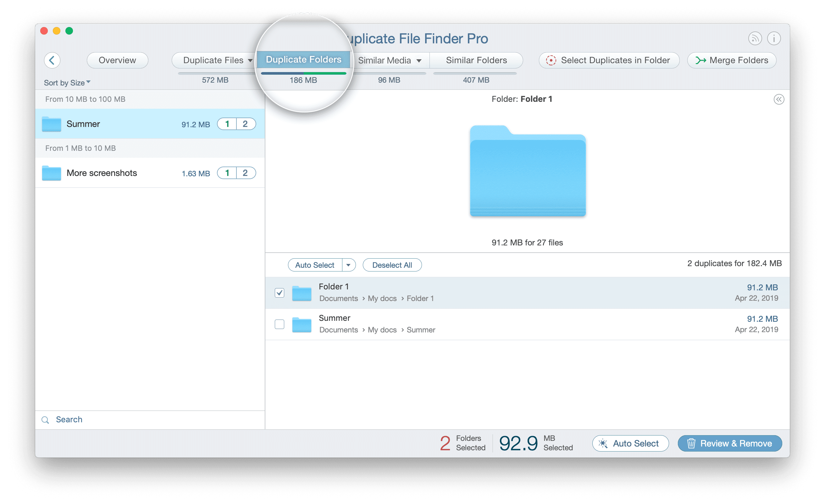This screenshot has width=825, height=504.
Task: Select segment 2 on the Summer row toggle
Action: (x=246, y=124)
